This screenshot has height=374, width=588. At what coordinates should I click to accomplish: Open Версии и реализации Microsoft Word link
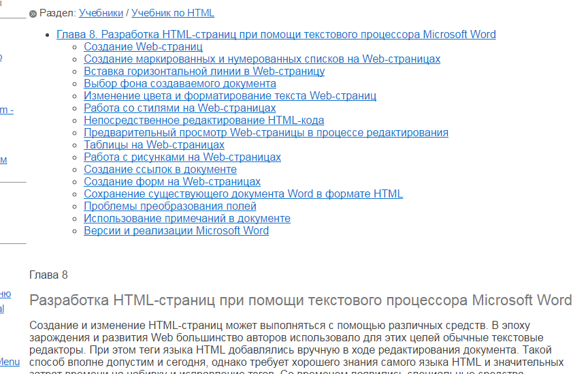pos(176,231)
